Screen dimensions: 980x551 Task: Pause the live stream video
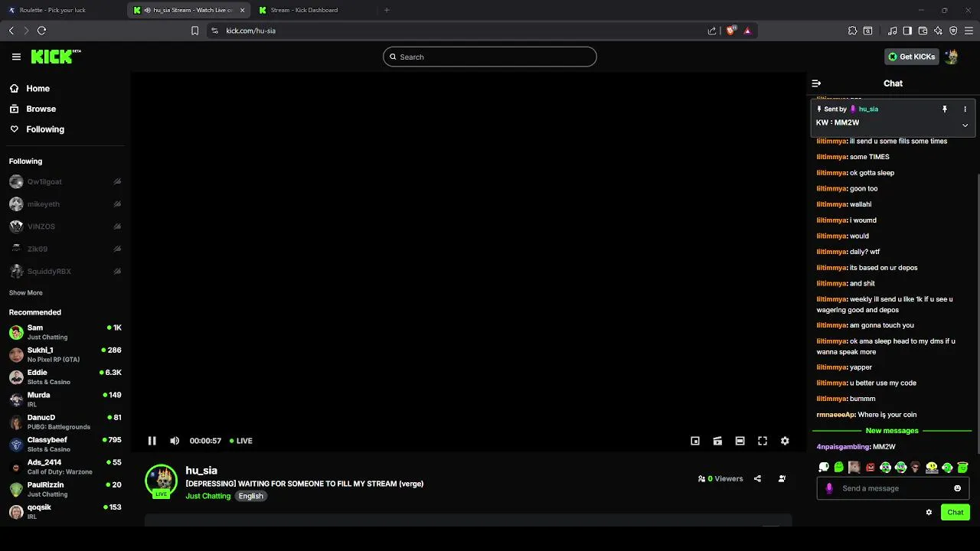[152, 441]
